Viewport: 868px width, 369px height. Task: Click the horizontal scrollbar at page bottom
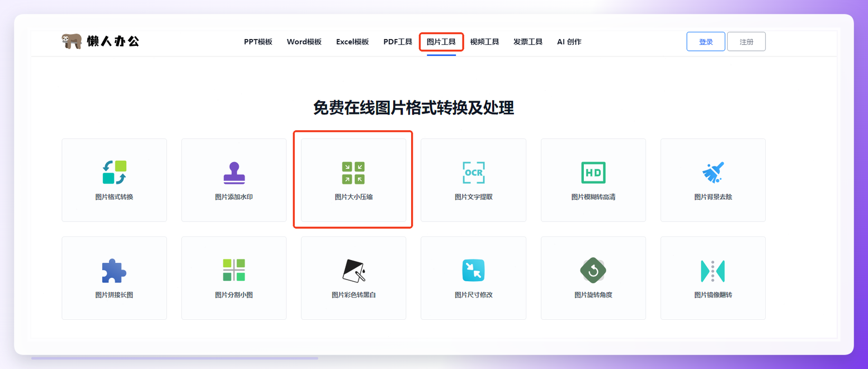[174, 358]
